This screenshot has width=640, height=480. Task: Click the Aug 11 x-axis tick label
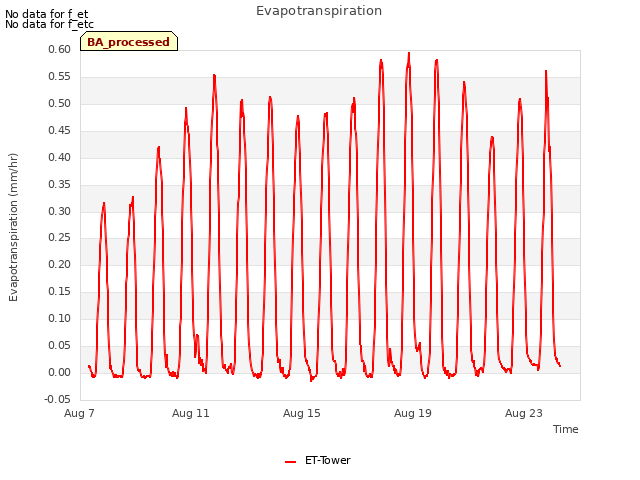click(x=191, y=413)
